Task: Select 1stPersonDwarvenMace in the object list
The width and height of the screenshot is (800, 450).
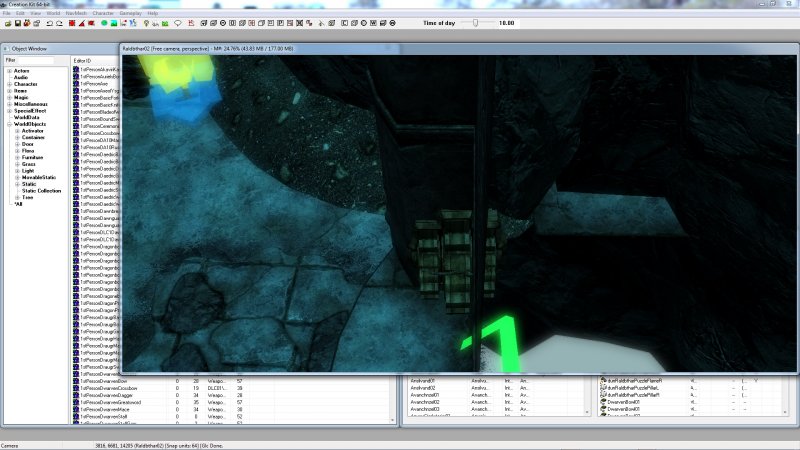Action: (106, 409)
